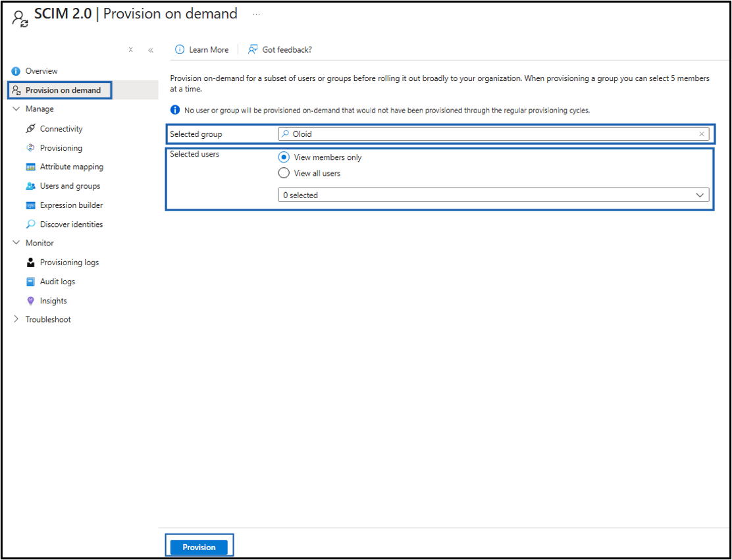
Task: Click the Learn More info circle icon
Action: click(x=179, y=49)
